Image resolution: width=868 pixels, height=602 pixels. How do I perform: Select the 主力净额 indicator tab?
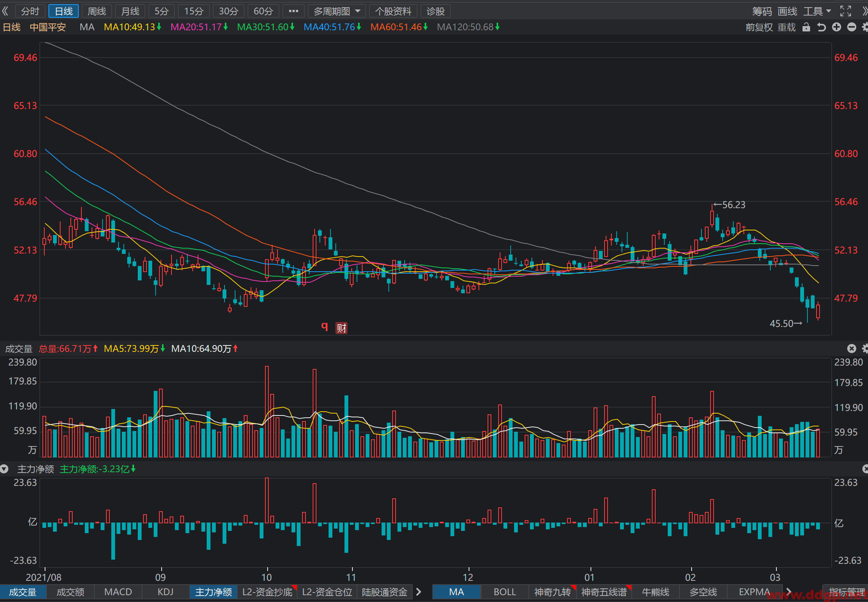pyautogui.click(x=213, y=592)
